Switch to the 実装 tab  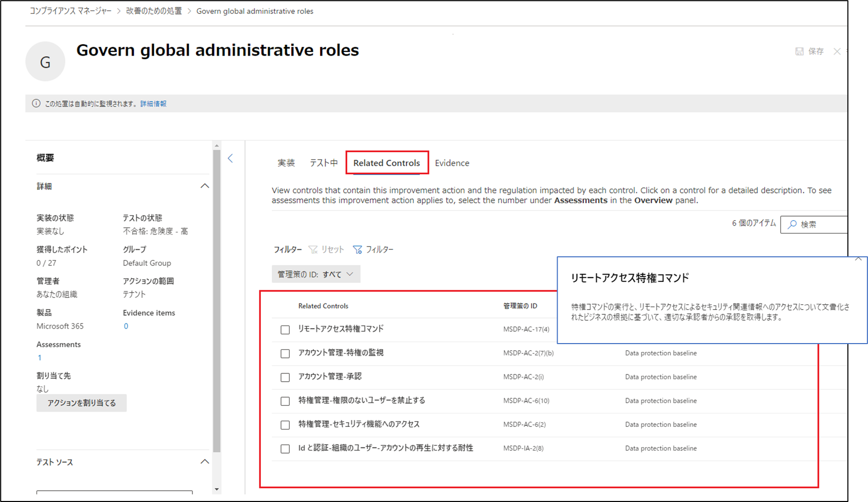click(x=286, y=163)
